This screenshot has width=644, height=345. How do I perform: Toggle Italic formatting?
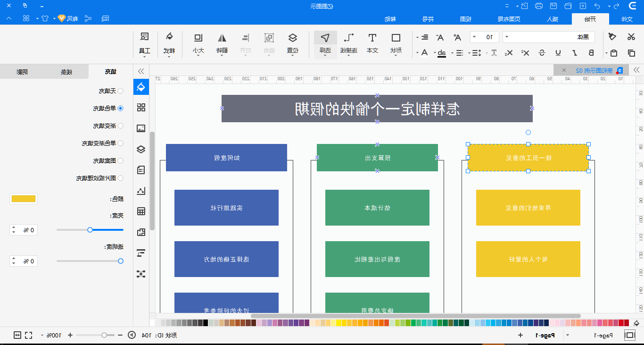[574, 53]
